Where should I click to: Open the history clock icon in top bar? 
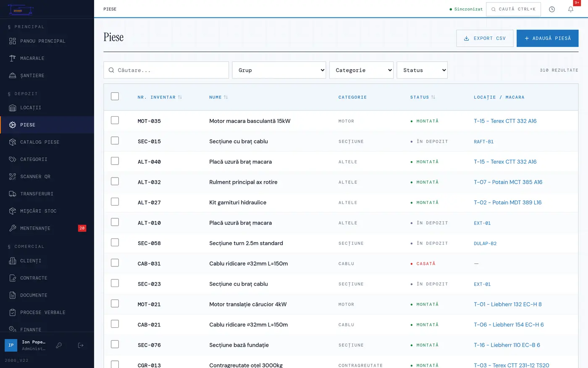pyautogui.click(x=552, y=9)
